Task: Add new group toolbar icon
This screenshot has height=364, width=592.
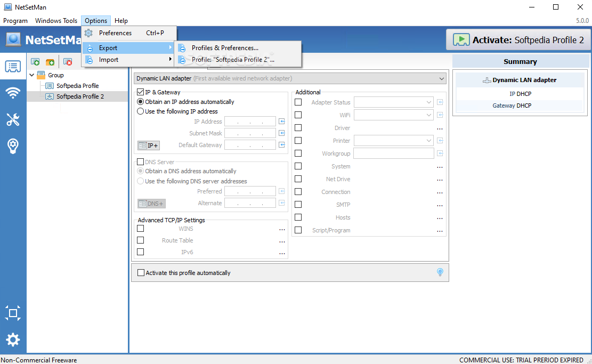Action: pos(50,61)
